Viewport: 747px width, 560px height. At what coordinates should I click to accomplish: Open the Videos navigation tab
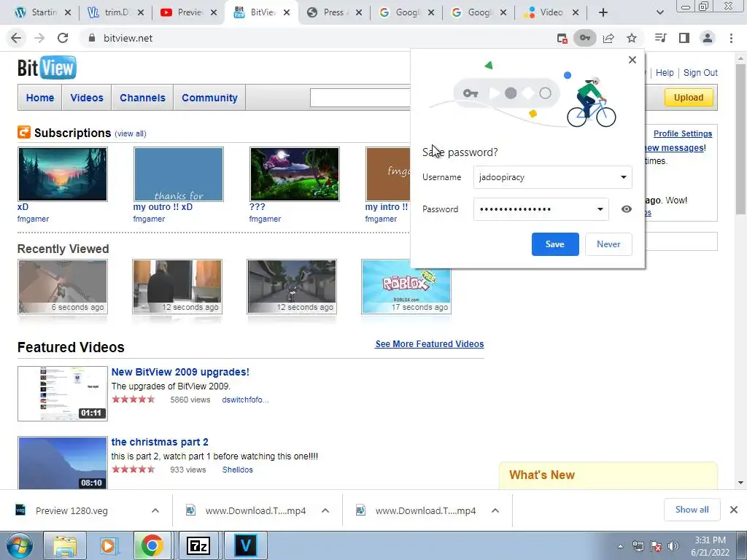[87, 98]
